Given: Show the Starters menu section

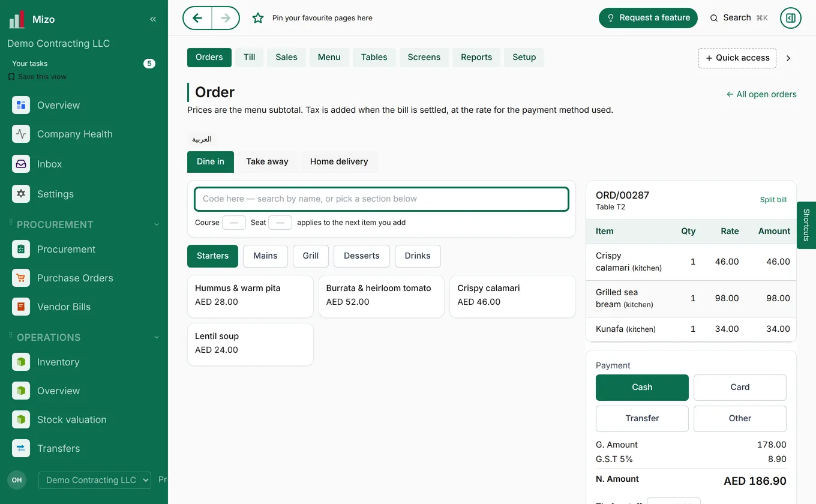Looking at the screenshot, I should pyautogui.click(x=212, y=256).
